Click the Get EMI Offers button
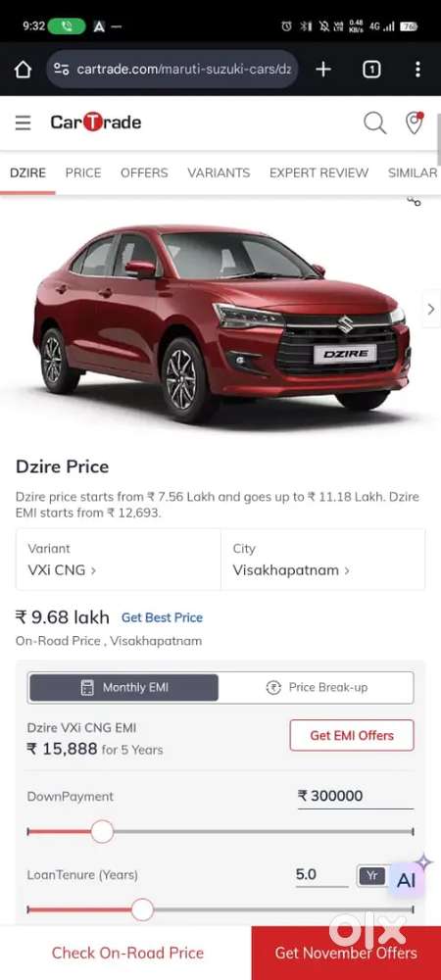Image resolution: width=441 pixels, height=980 pixels. (352, 735)
